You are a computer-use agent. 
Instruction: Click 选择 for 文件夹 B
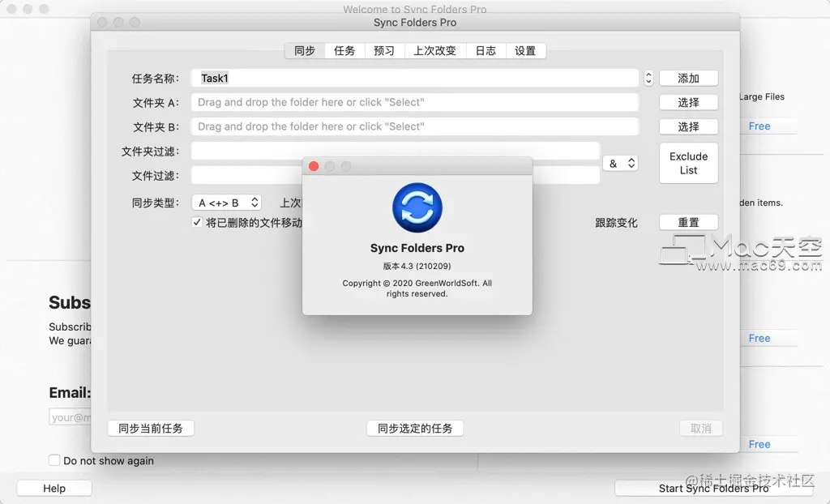tap(689, 126)
